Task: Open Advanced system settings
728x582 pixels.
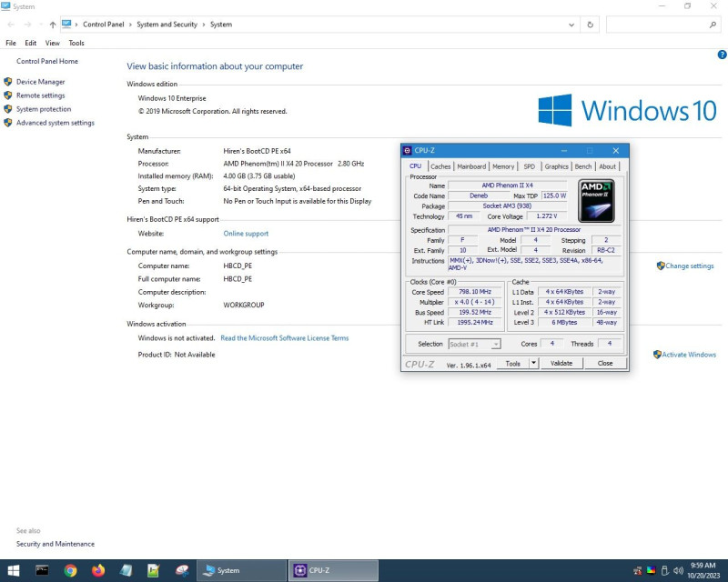Action: (x=56, y=123)
